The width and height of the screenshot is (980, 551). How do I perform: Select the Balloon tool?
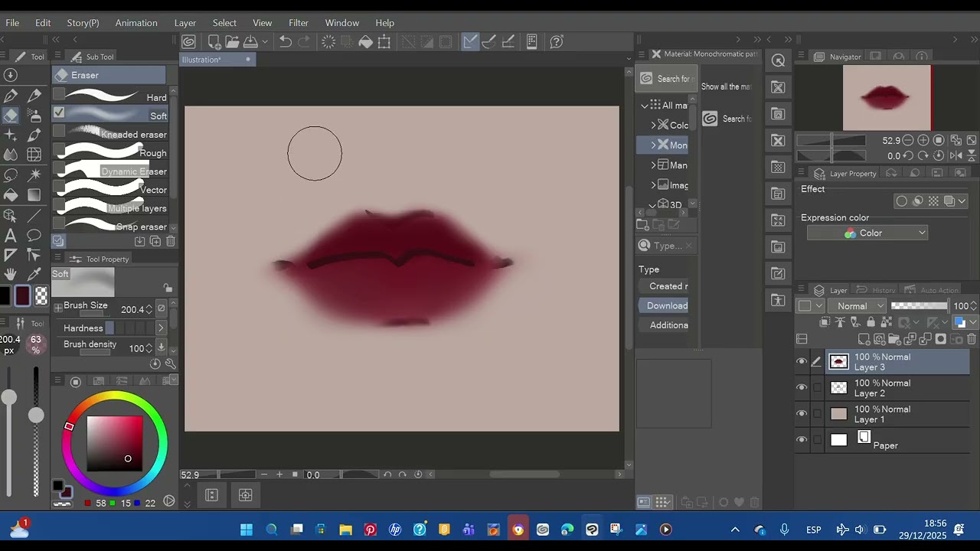[x=34, y=235]
